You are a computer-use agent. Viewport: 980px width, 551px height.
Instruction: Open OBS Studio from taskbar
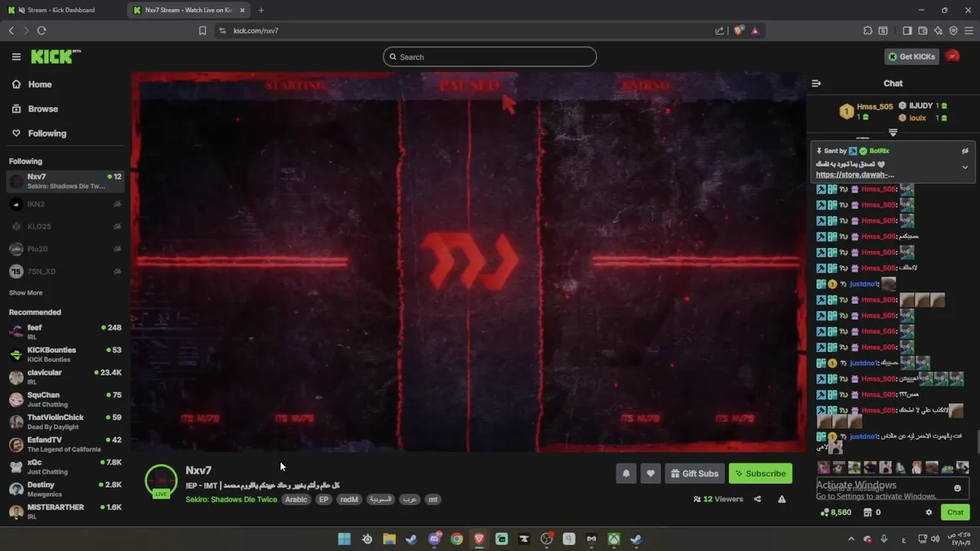coord(547,539)
